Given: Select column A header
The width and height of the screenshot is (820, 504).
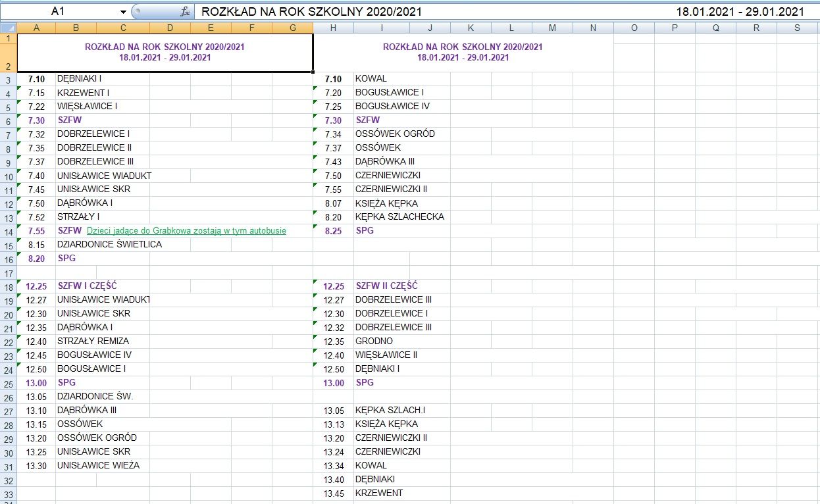Looking at the screenshot, I should click(36, 28).
